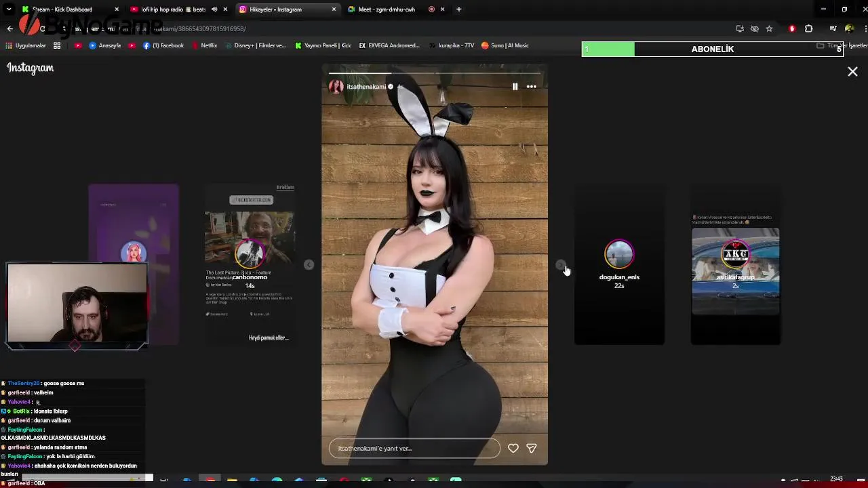
Task: Go to previous story with left arrow
Action: (x=309, y=265)
